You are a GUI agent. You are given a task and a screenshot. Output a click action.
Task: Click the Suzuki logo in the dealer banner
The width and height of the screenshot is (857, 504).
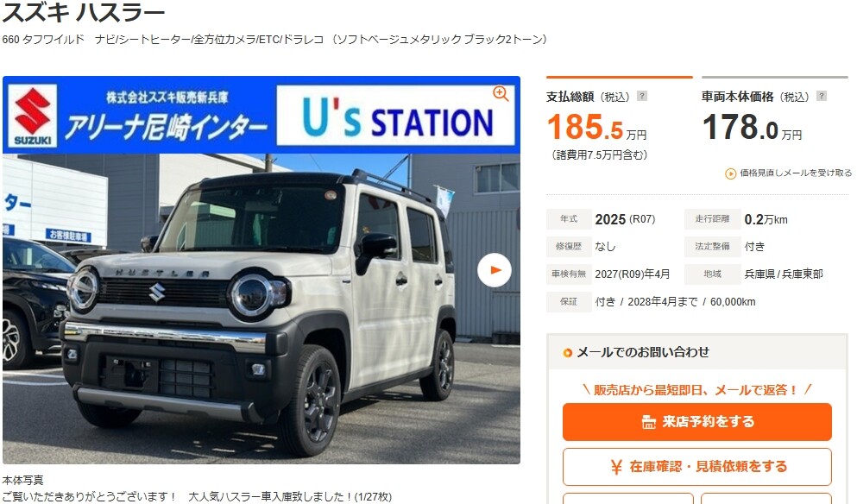point(32,116)
